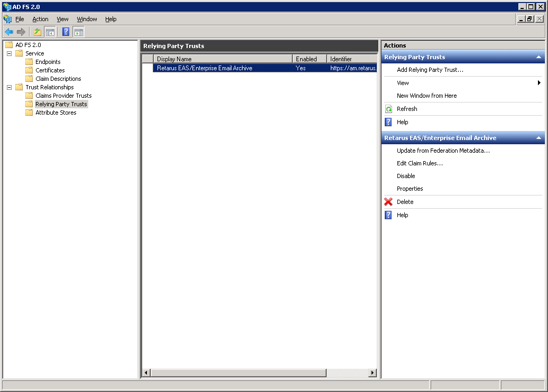Collapse the Trust Relationships tree node

tap(9, 87)
